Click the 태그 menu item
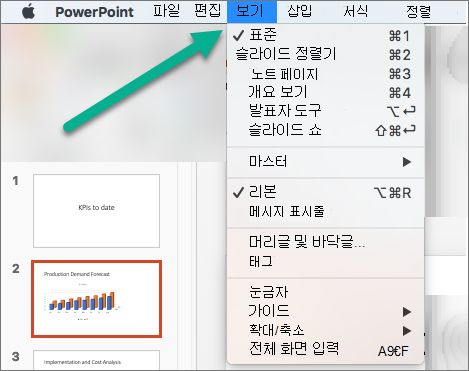 [x=326, y=261]
